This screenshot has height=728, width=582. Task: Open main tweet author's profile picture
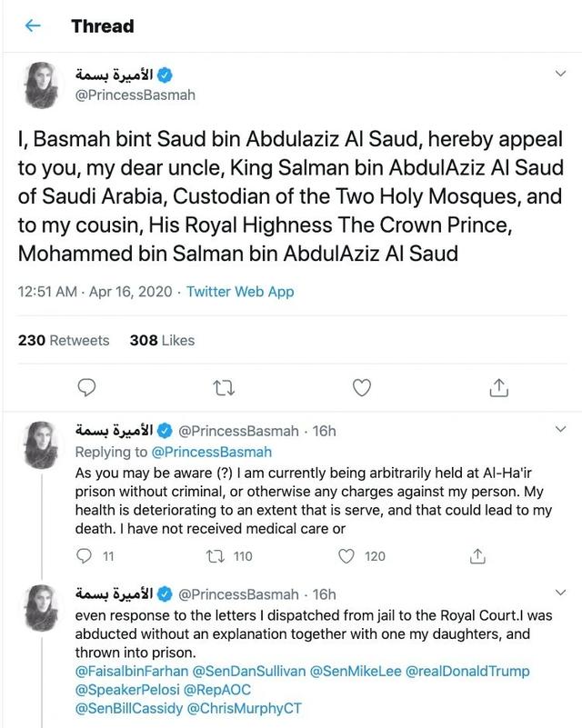click(41, 85)
